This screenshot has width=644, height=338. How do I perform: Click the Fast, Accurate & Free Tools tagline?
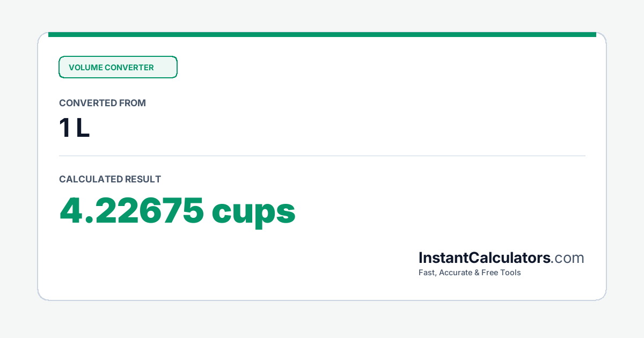(x=470, y=273)
